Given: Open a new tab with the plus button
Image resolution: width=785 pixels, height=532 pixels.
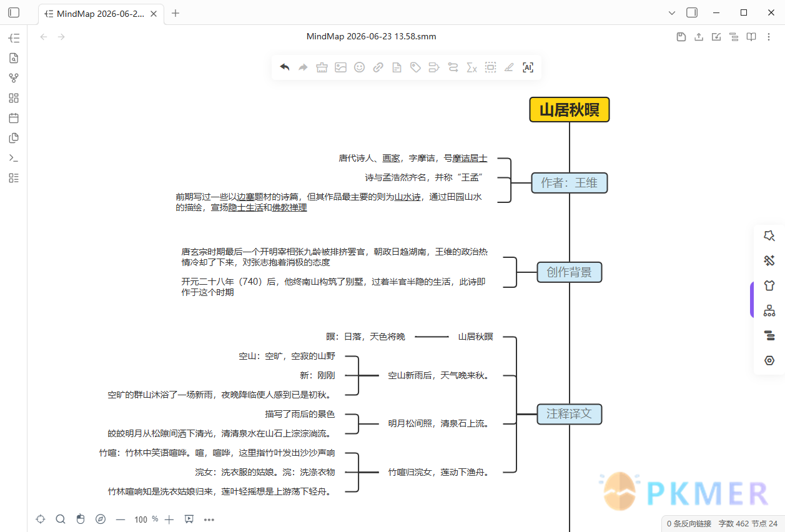Looking at the screenshot, I should click(175, 13).
